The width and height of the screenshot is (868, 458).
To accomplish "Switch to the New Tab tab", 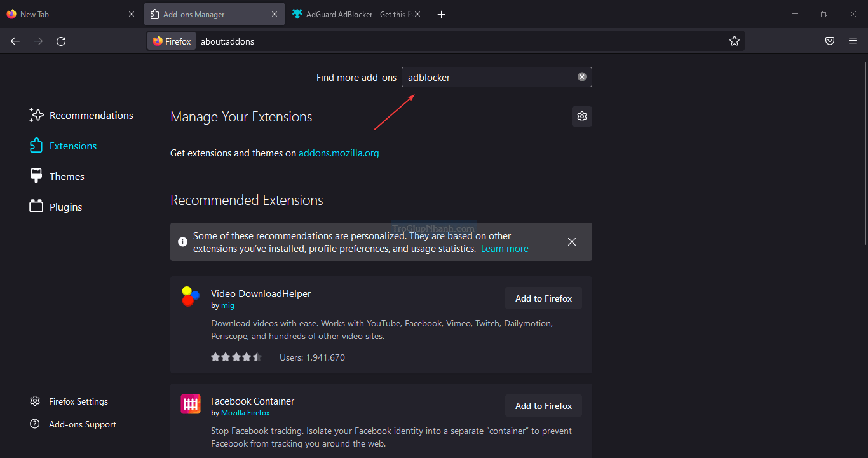I will [x=71, y=14].
